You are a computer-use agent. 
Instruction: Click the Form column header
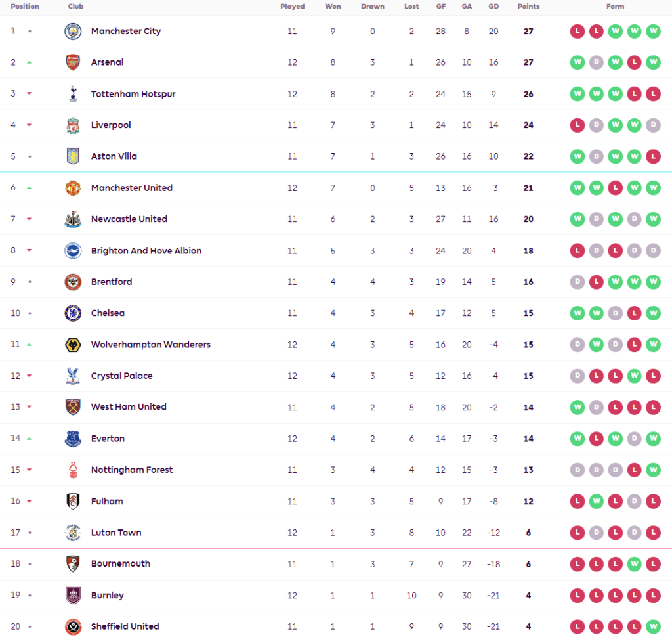[615, 7]
